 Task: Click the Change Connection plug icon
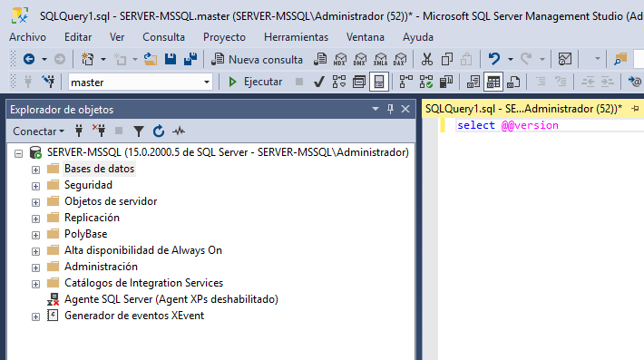48,82
